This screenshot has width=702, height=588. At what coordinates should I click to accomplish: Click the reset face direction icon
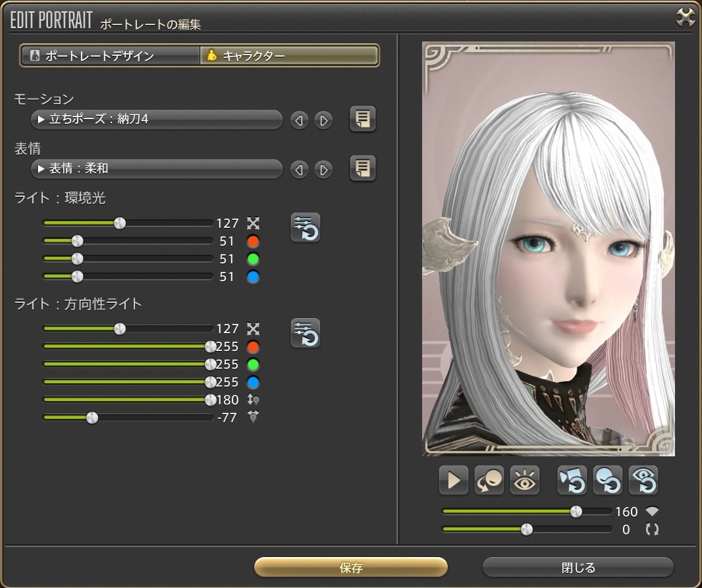pyautogui.click(x=607, y=481)
